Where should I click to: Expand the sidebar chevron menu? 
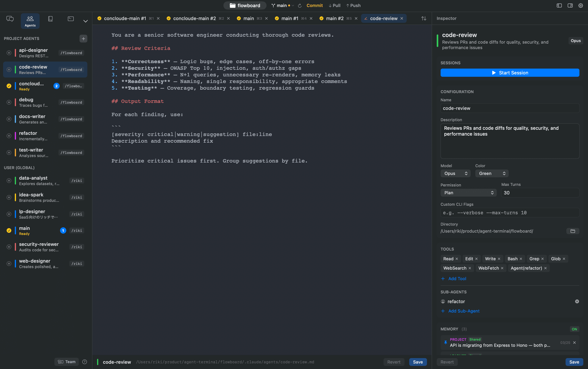(85, 21)
